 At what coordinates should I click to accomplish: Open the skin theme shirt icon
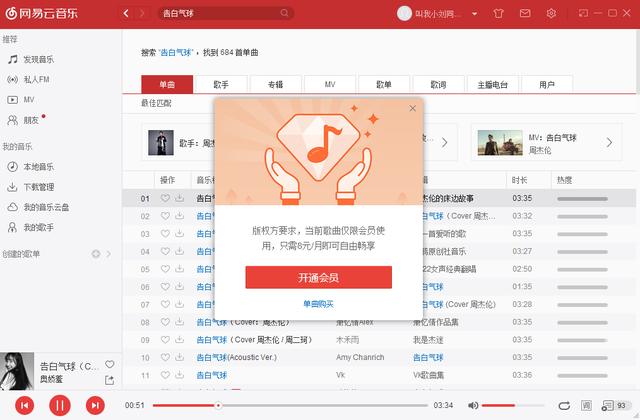click(498, 13)
